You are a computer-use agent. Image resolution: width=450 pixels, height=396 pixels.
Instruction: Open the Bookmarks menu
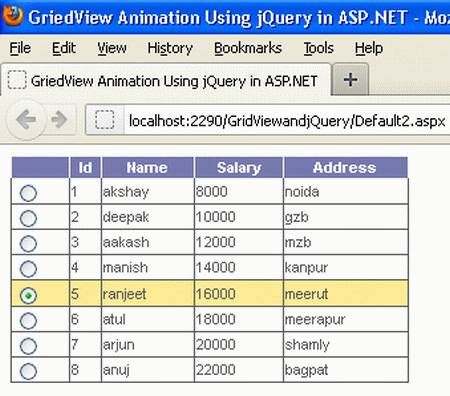[x=248, y=48]
